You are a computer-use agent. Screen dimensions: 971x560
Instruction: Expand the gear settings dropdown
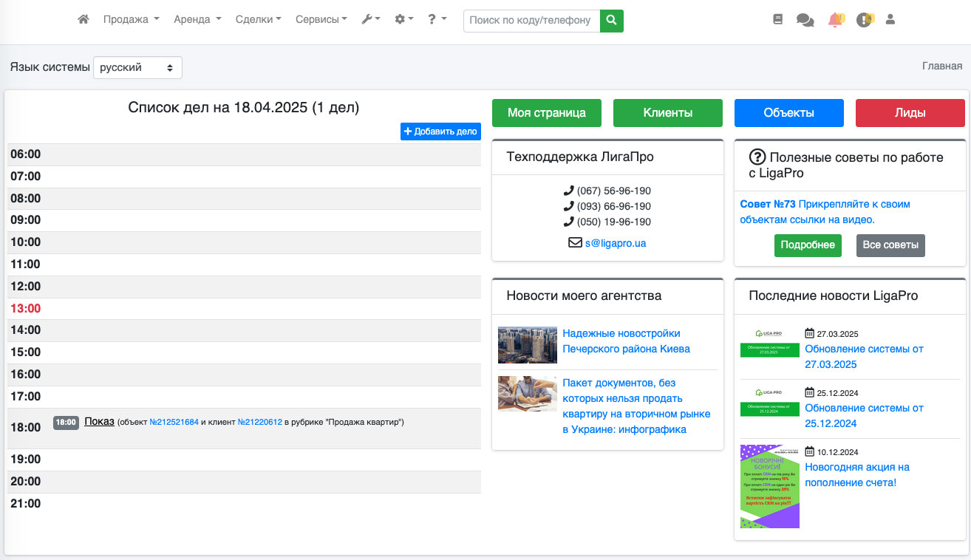(x=403, y=20)
